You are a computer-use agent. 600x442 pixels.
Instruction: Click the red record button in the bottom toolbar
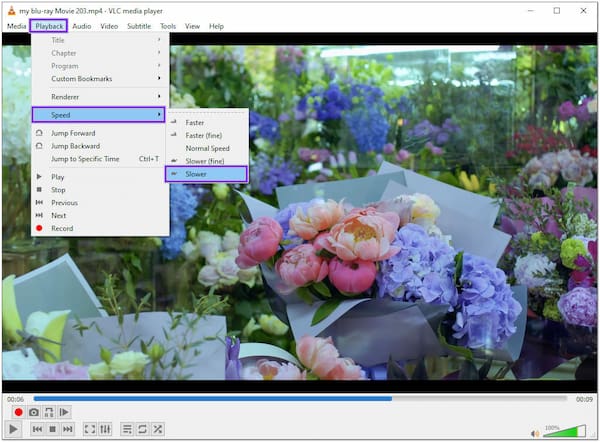coord(18,412)
